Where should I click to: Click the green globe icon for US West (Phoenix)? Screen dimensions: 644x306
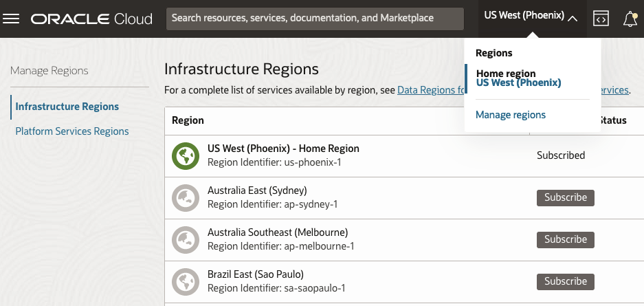tap(186, 155)
